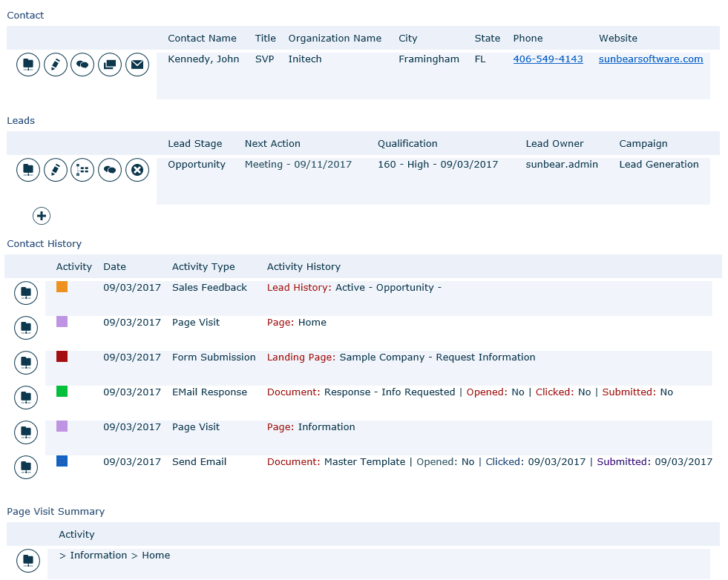Image resolution: width=728 pixels, height=580 pixels.
Task: Select the 'Opportunity' lead stage cell
Action: pyautogui.click(x=197, y=164)
